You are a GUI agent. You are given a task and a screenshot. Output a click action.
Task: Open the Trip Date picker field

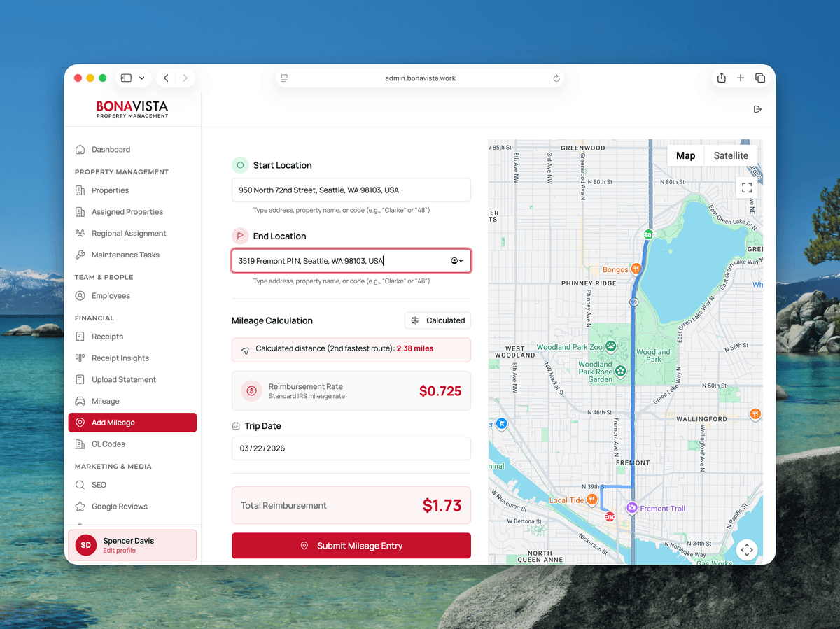[351, 448]
